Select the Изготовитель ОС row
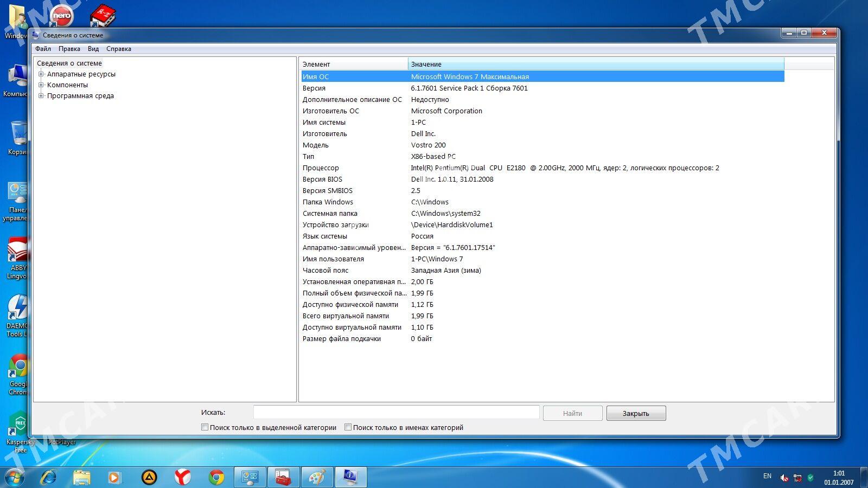Screen dimensions: 868x488 coord(542,111)
